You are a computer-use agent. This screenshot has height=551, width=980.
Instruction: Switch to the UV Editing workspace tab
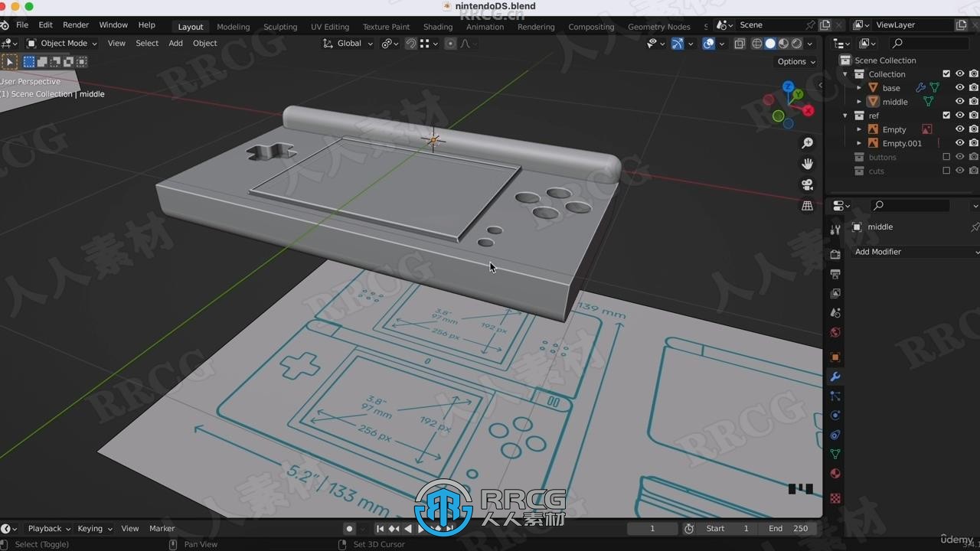point(330,27)
